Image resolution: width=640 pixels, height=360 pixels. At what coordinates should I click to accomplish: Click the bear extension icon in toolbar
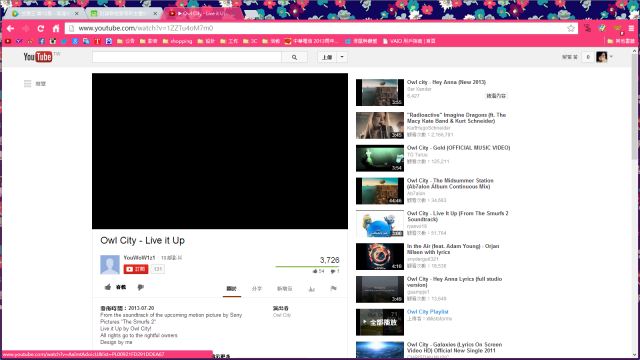tap(618, 28)
